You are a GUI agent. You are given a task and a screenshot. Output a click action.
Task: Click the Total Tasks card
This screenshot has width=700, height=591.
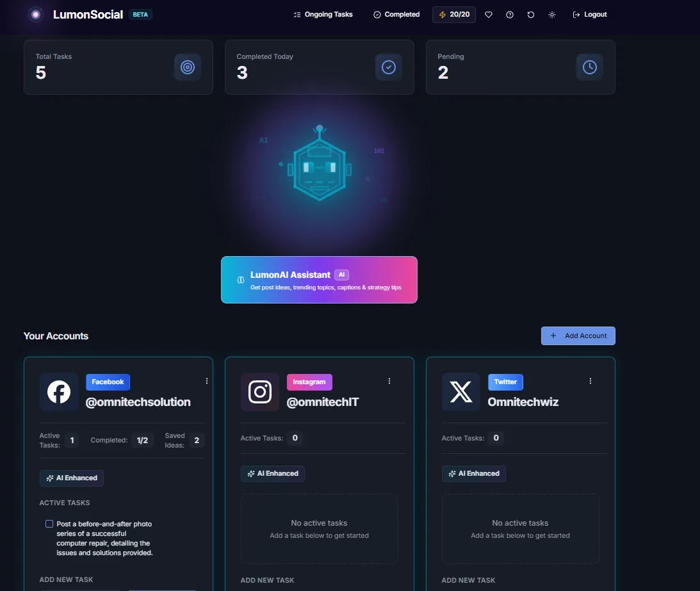[x=118, y=67]
